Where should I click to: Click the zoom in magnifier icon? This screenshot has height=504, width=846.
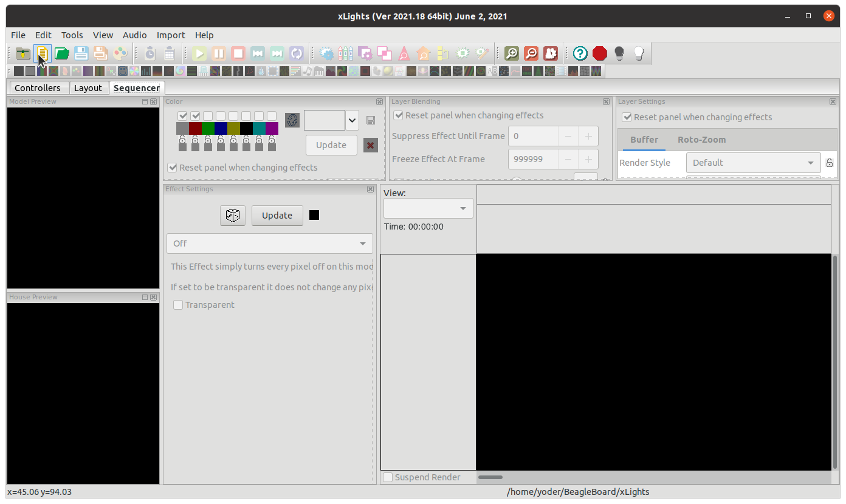(x=512, y=53)
